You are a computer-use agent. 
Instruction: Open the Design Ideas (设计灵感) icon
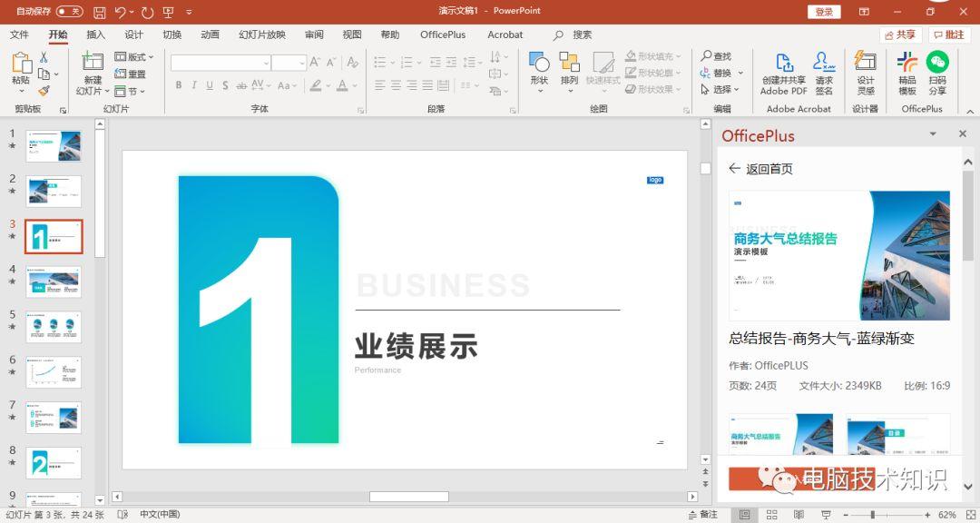tap(866, 63)
